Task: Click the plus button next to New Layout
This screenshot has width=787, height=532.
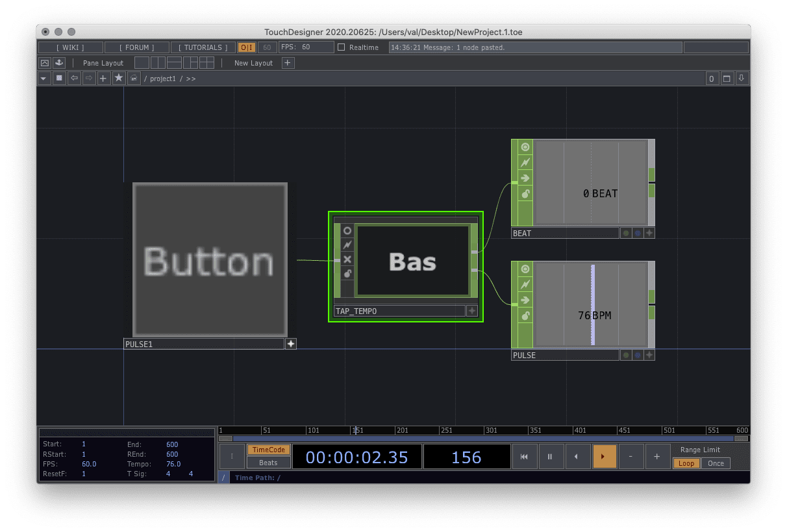Action: [288, 63]
